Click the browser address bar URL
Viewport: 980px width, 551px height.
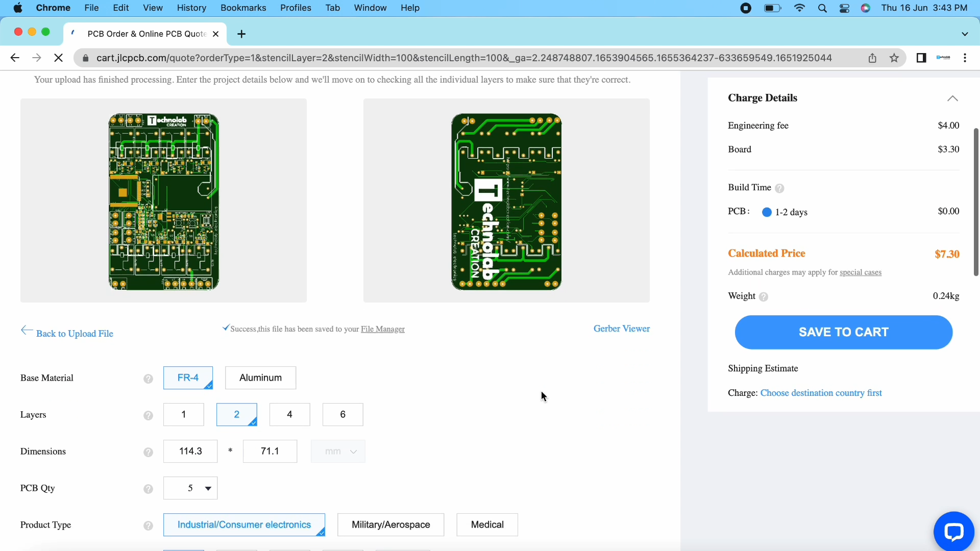(464, 58)
